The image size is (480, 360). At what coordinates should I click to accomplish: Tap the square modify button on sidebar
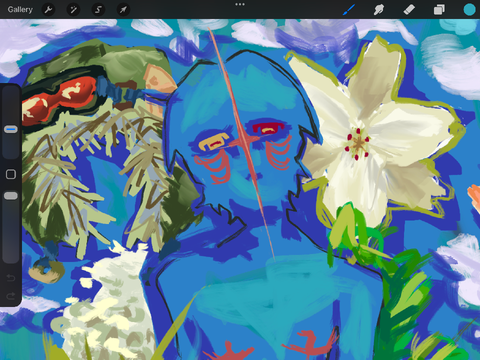point(11,174)
